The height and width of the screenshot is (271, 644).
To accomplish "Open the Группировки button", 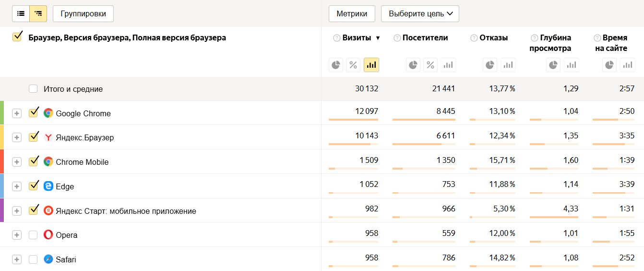I will (x=83, y=14).
